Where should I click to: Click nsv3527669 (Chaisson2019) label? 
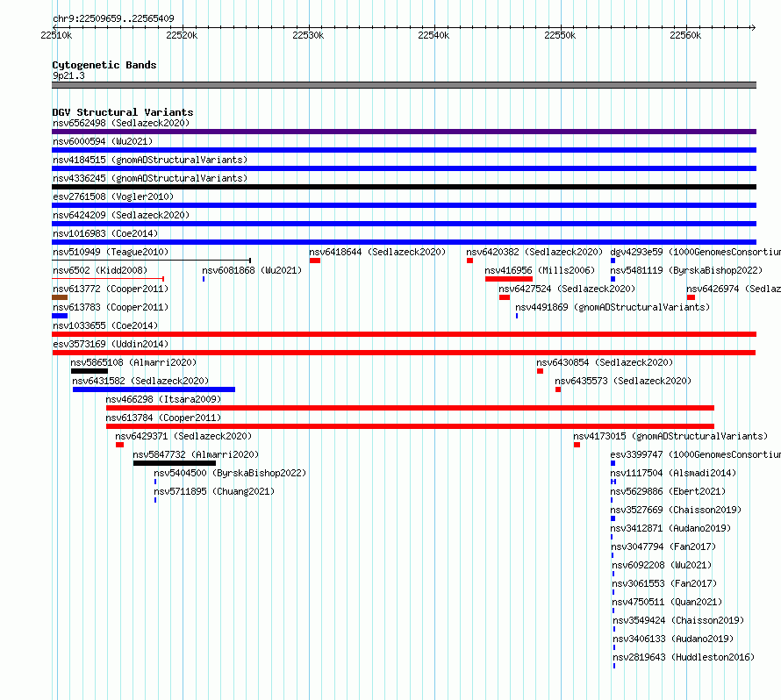click(x=676, y=510)
